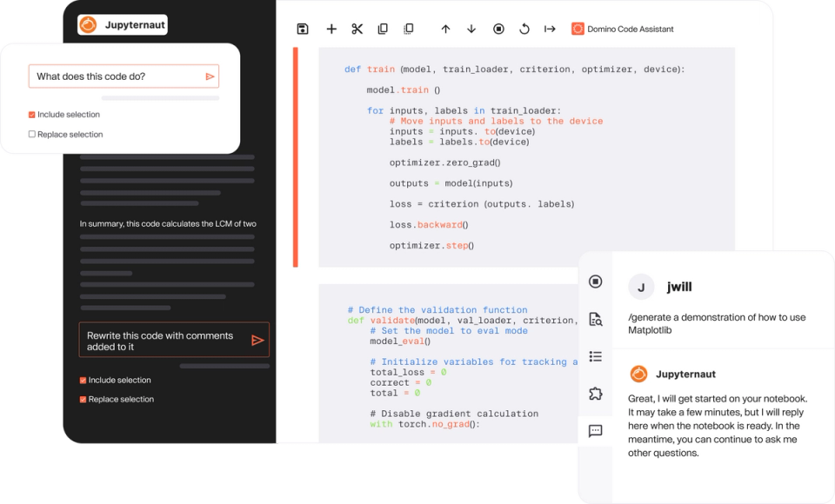This screenshot has height=504, width=835.
Task: Select the orange active cell marker bar
Action: pyautogui.click(x=296, y=157)
